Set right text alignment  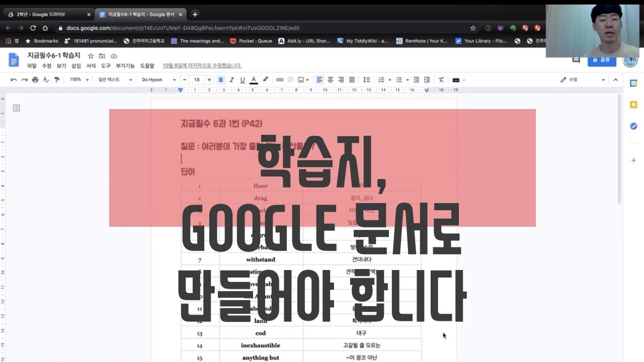click(341, 79)
